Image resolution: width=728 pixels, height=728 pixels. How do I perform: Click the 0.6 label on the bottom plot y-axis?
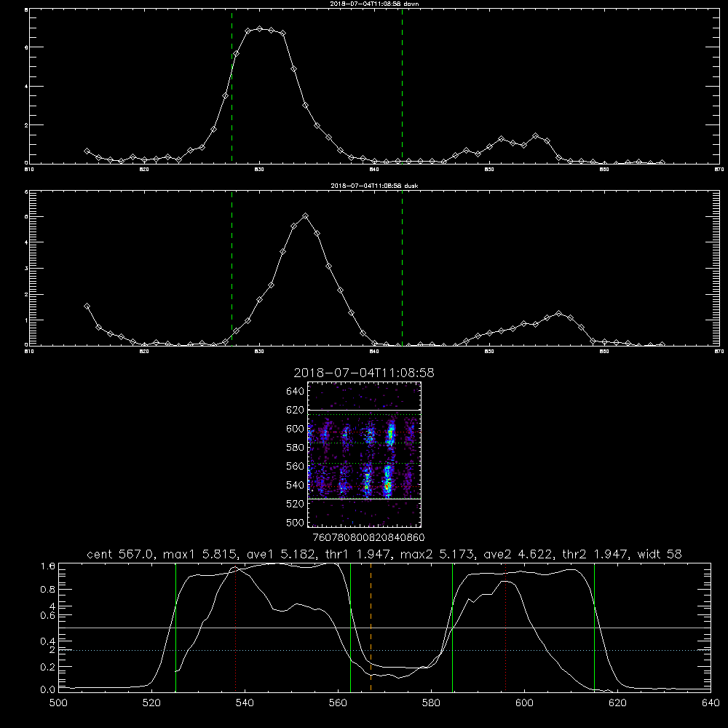(48, 615)
